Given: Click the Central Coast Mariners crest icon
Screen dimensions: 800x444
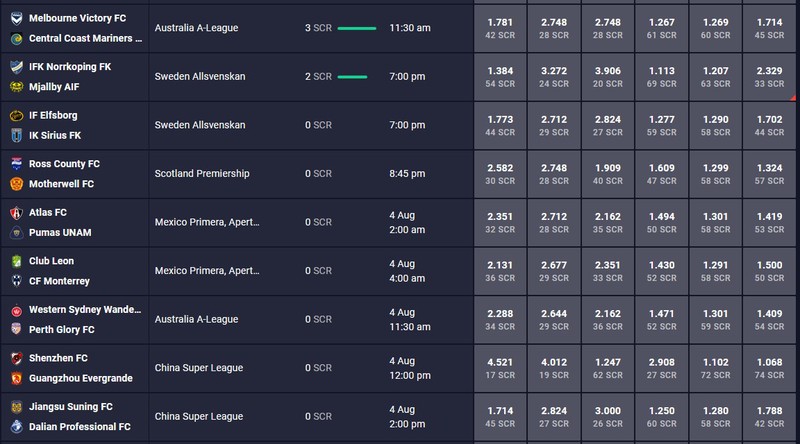Looking at the screenshot, I should (16, 38).
